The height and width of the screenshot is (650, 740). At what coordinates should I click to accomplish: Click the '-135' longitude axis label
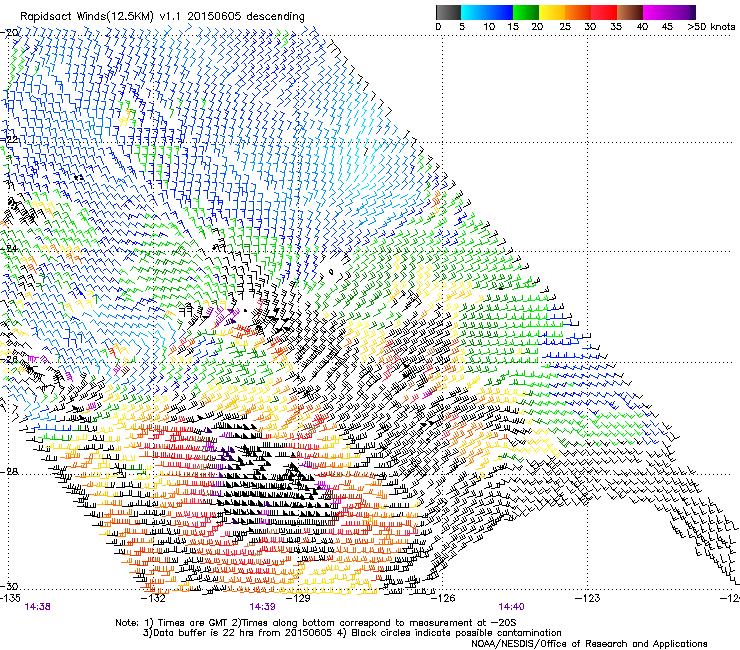point(10,598)
